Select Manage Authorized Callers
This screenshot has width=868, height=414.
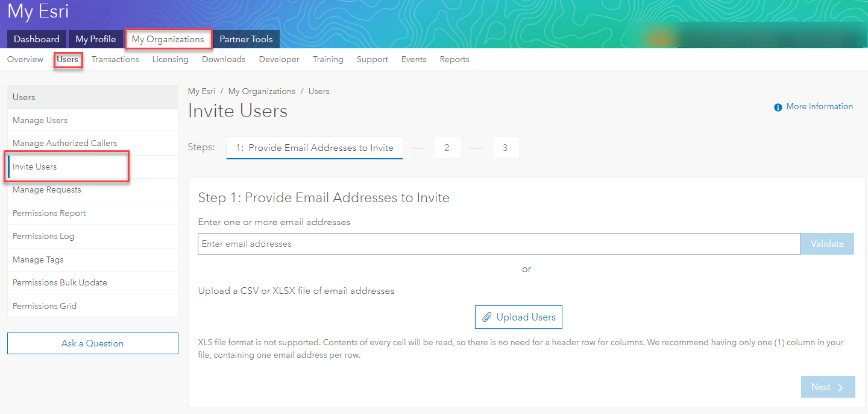[64, 143]
